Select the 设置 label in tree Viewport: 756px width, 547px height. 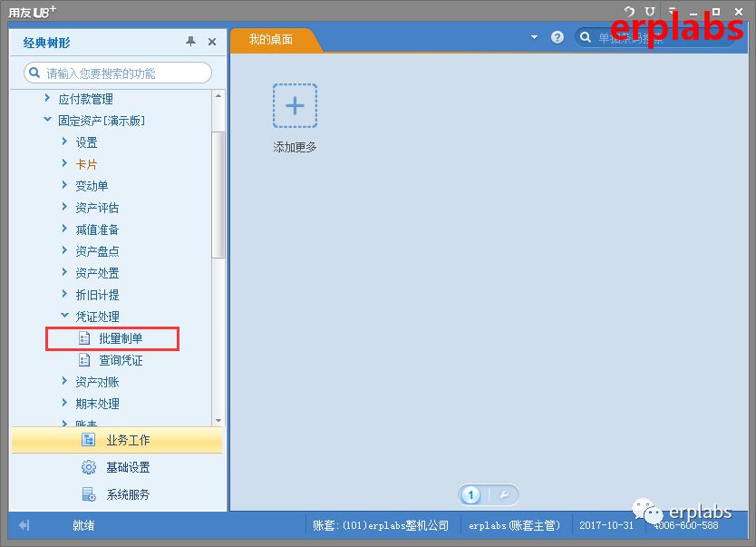[86, 142]
